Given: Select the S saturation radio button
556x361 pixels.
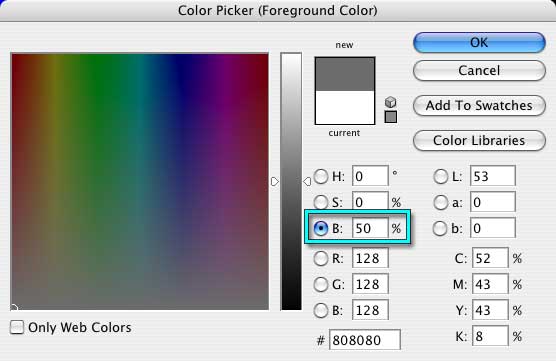Looking at the screenshot, I should click(x=321, y=202).
